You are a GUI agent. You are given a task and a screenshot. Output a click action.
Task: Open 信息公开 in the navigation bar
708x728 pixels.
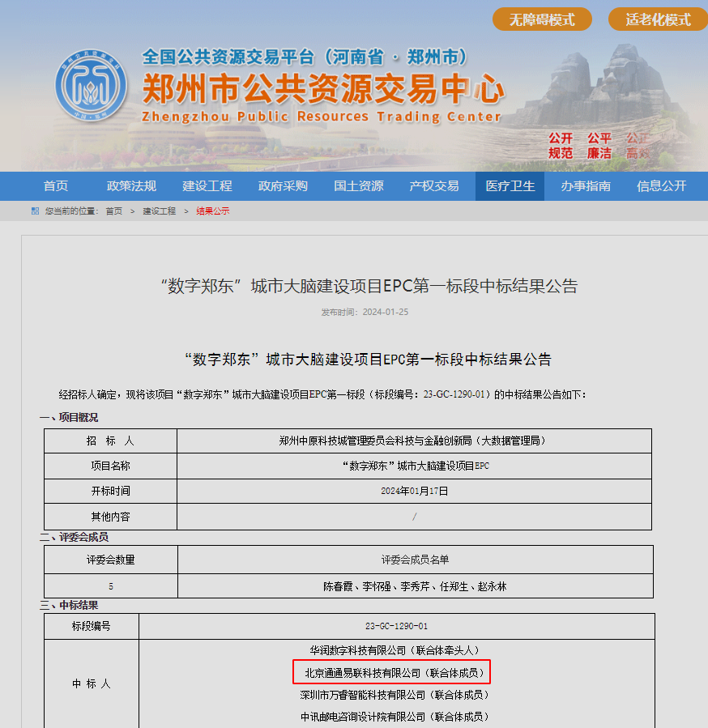pos(661,186)
